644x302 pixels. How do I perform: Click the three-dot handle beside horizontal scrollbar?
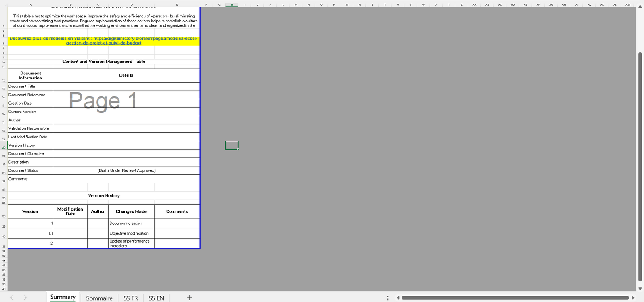(x=388, y=298)
